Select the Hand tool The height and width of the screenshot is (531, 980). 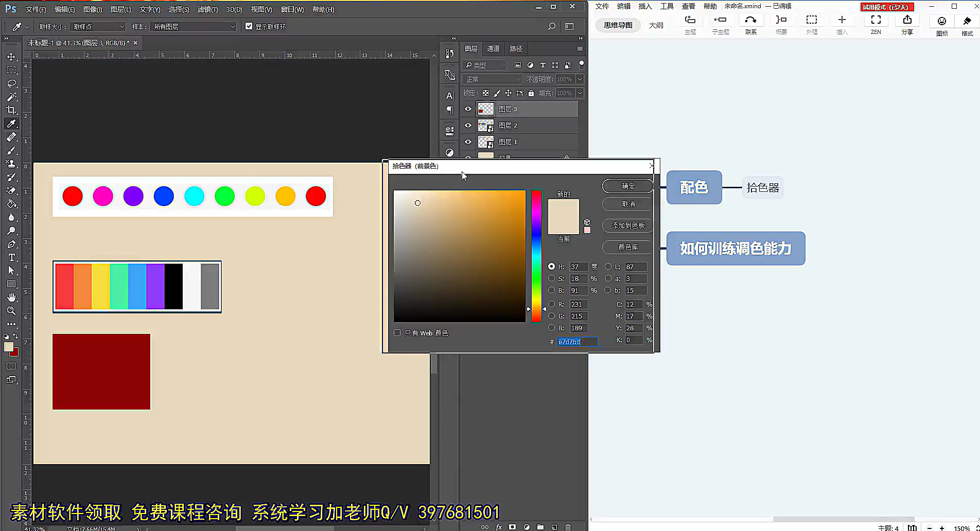[11, 297]
